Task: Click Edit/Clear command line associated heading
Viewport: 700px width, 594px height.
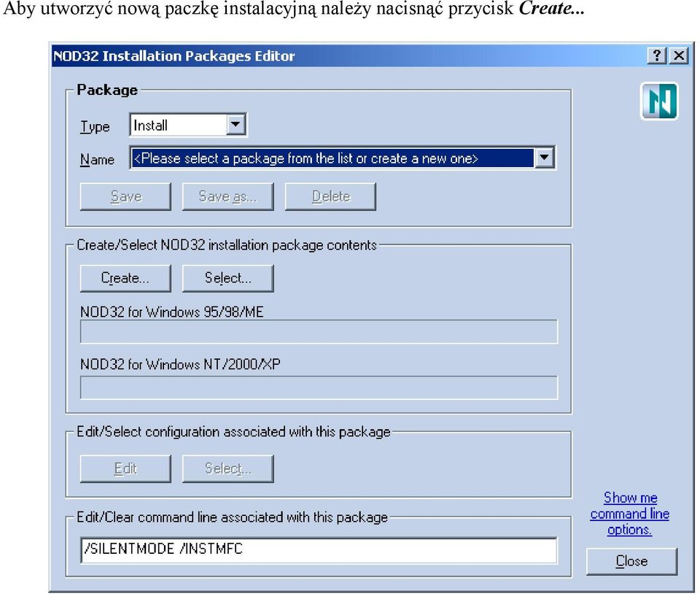Action: [232, 517]
